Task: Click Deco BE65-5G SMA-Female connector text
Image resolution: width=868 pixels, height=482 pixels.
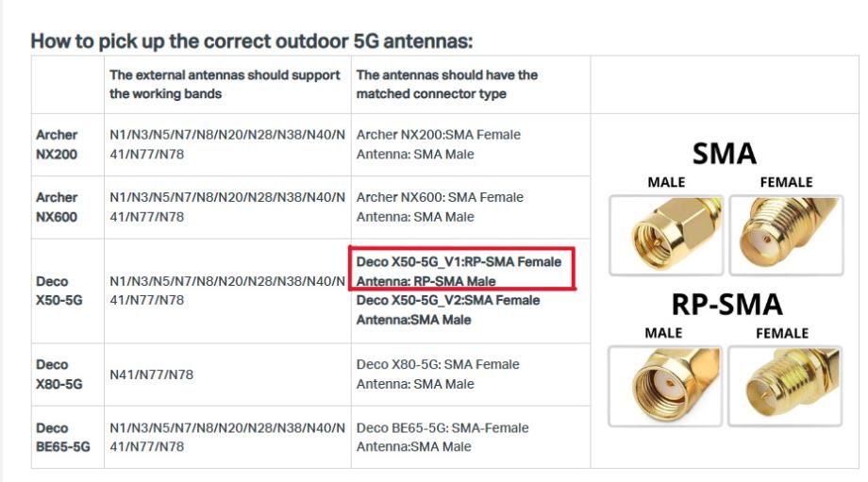Action: tap(442, 427)
